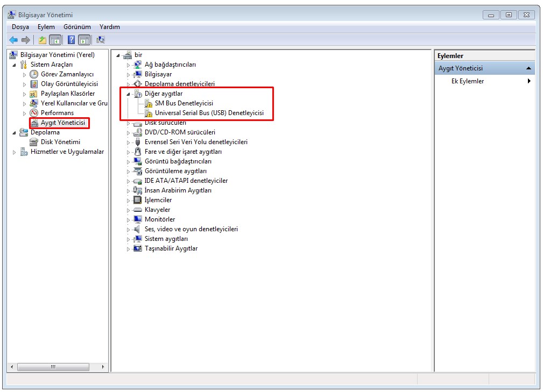This screenshot has height=392, width=543.
Task: Collapse the Diğer aygıtlar category
Action: point(129,94)
